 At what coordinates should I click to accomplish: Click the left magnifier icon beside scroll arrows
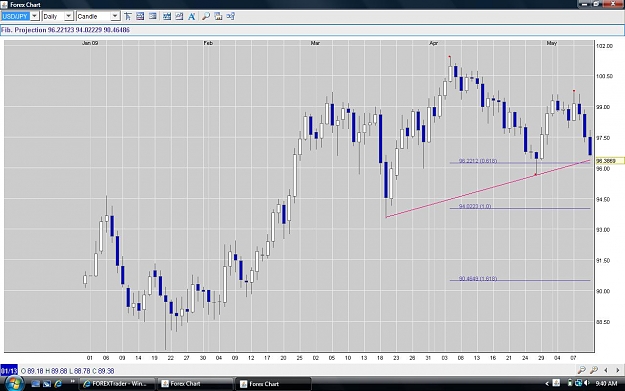[x=582, y=370]
